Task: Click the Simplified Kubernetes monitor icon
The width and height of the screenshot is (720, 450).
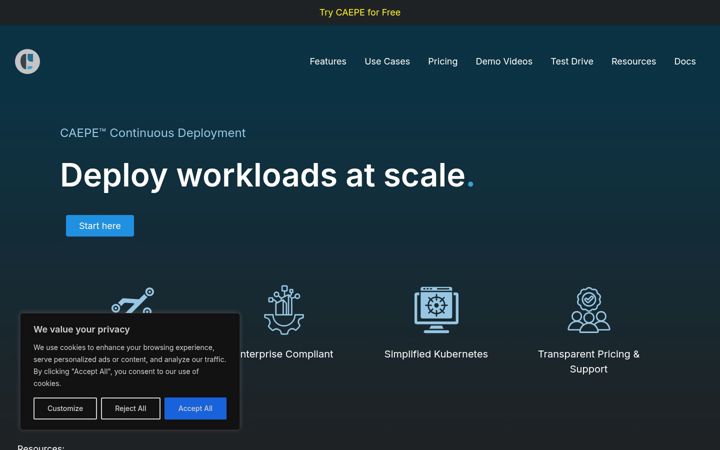Action: (x=436, y=310)
